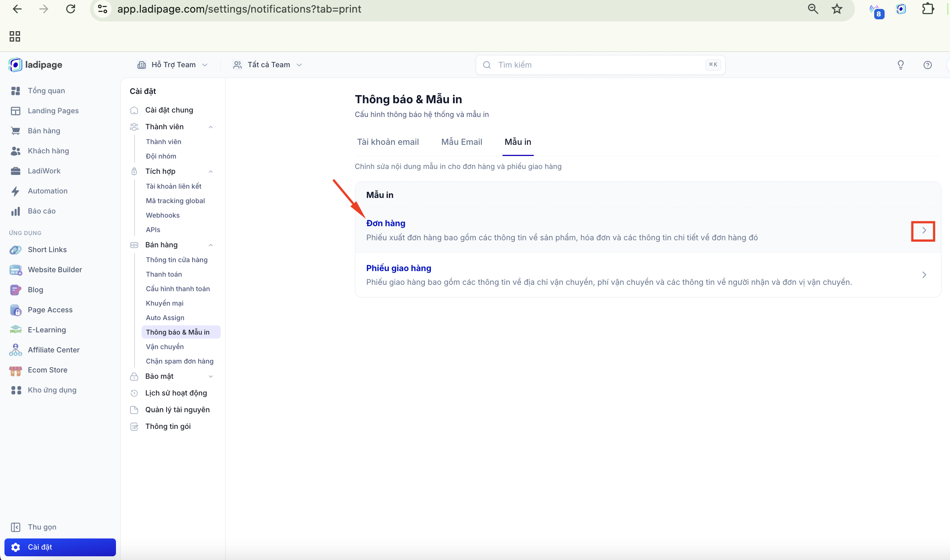Go to Thanh toán settings
950x560 pixels.
point(164,274)
